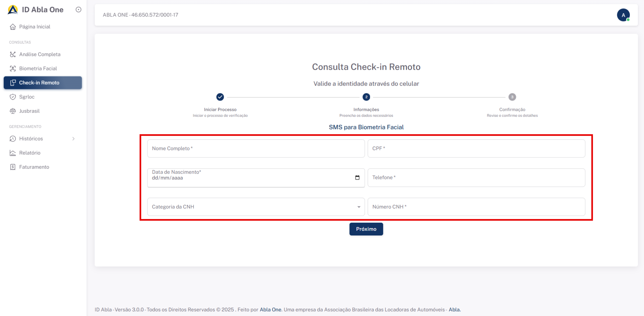Click step 2 on the progress bar
644x316 pixels.
366,97
